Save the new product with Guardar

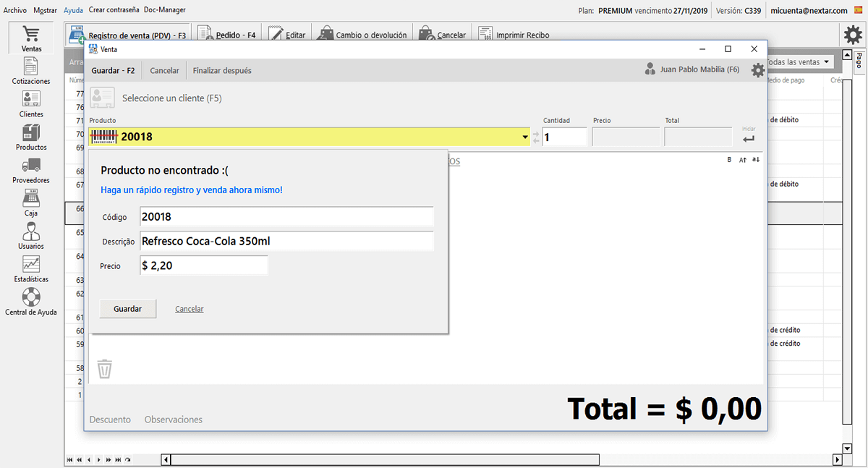pos(127,308)
